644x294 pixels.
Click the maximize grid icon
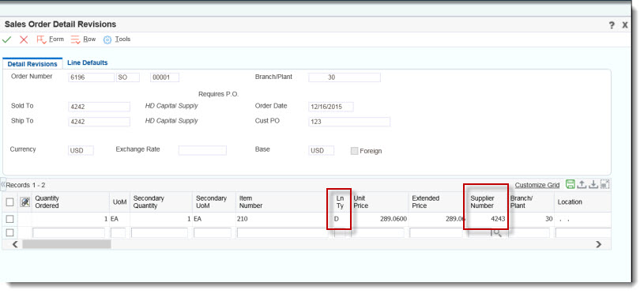[x=604, y=184]
